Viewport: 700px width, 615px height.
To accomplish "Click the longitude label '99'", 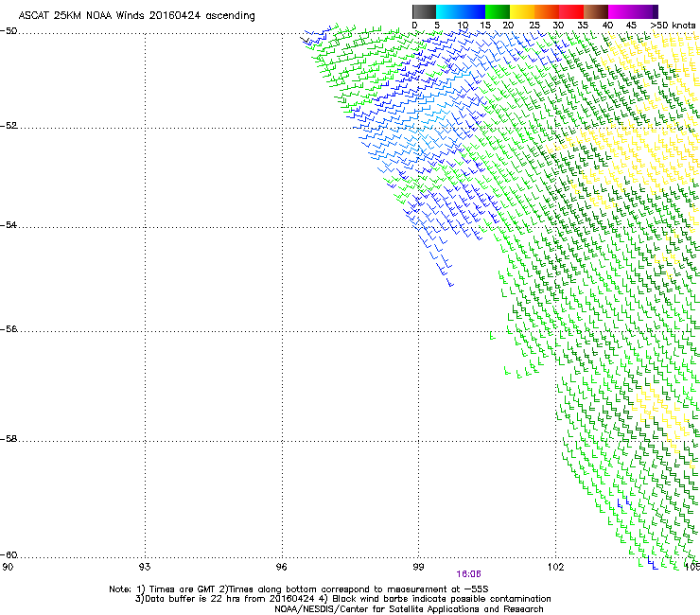I will 418,567.
